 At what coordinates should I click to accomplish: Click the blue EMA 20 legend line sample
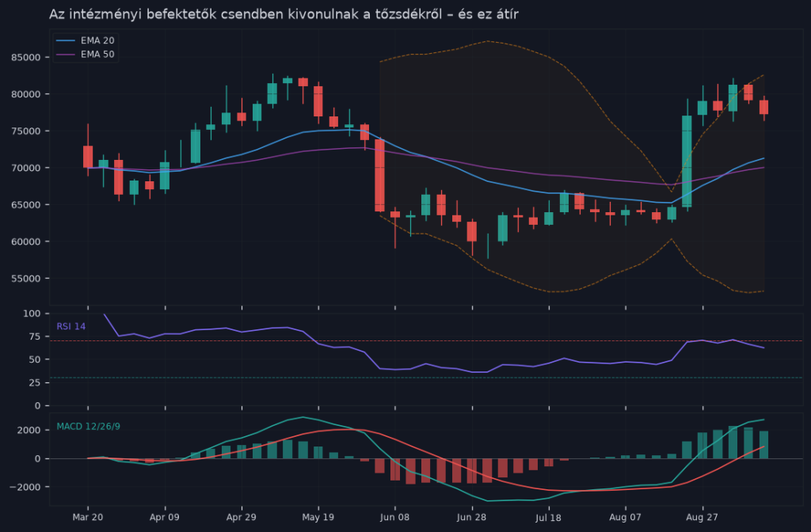pos(66,40)
